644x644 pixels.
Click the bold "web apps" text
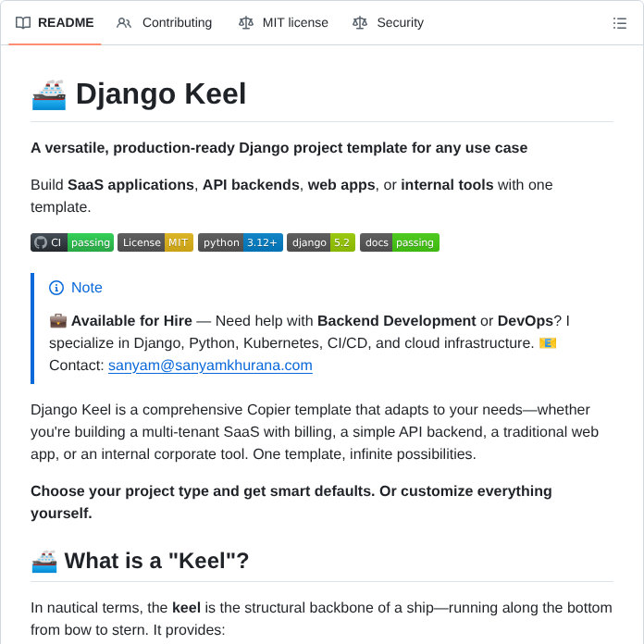[x=341, y=185]
